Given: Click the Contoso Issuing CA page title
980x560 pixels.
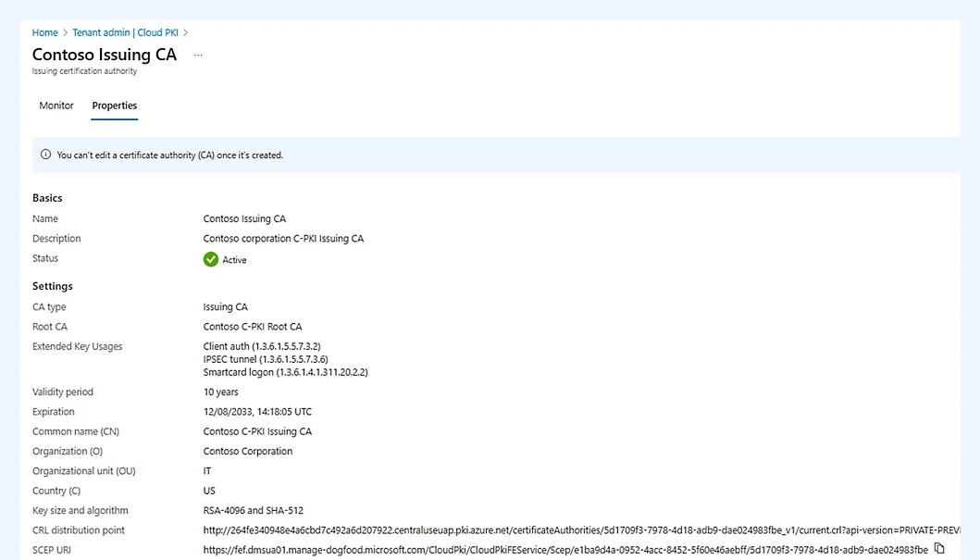Looking at the screenshot, I should point(105,55).
